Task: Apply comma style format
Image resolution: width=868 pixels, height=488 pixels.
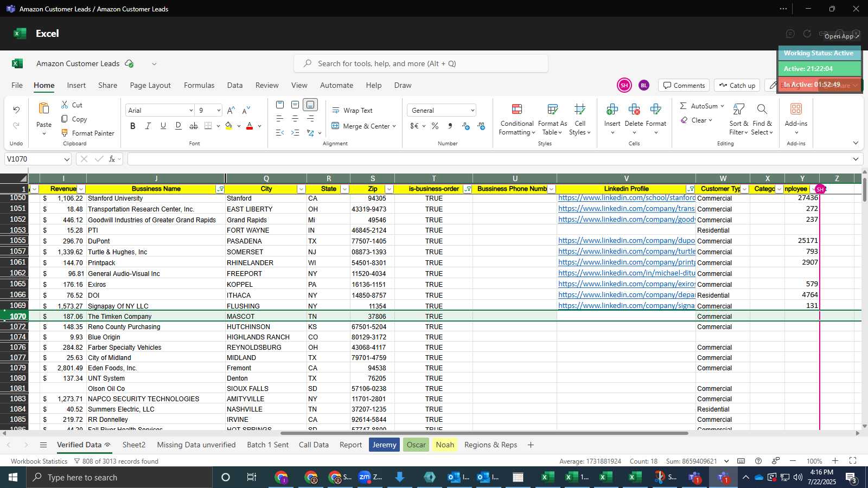Action: (450, 126)
